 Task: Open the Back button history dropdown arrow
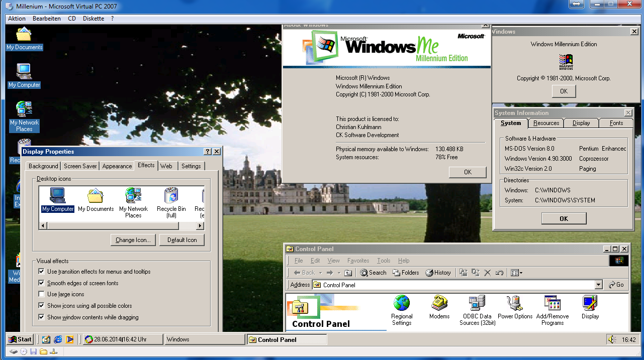click(x=319, y=273)
